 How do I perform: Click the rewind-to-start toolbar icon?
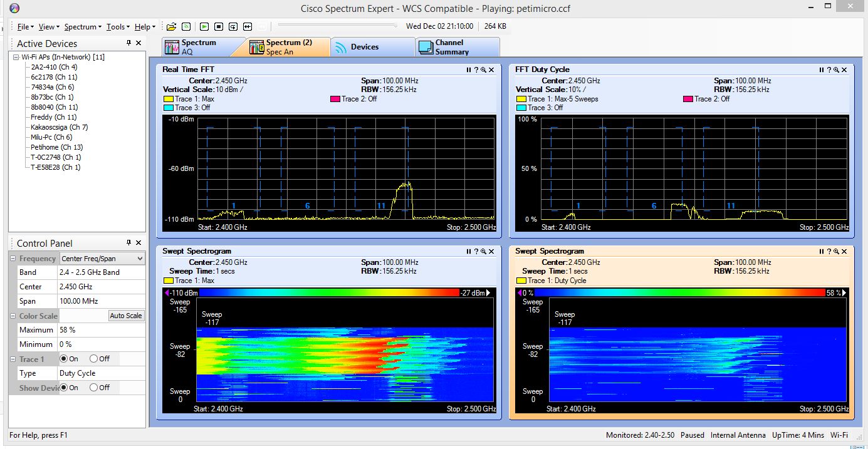point(248,26)
